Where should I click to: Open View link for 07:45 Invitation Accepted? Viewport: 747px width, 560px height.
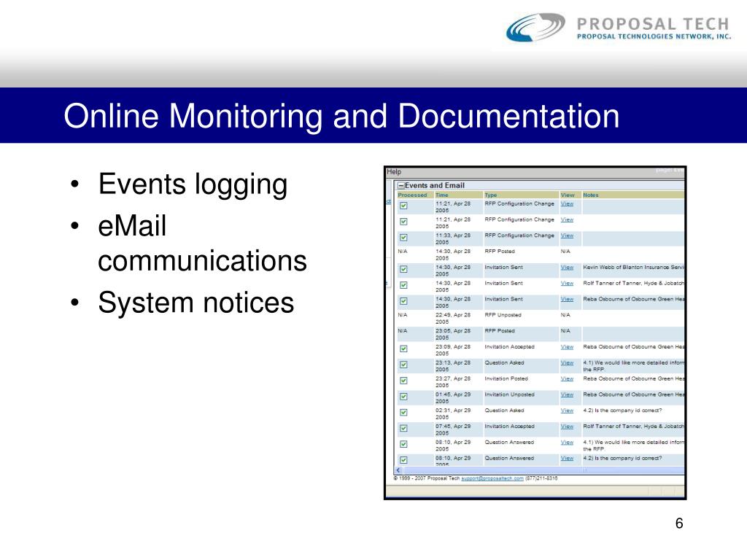click(567, 427)
